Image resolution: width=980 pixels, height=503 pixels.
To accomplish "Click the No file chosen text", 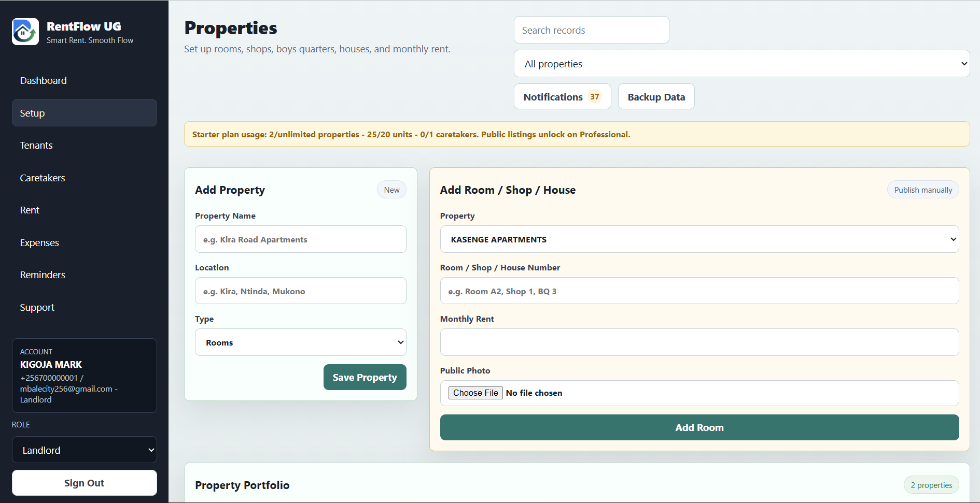I will [x=534, y=393].
